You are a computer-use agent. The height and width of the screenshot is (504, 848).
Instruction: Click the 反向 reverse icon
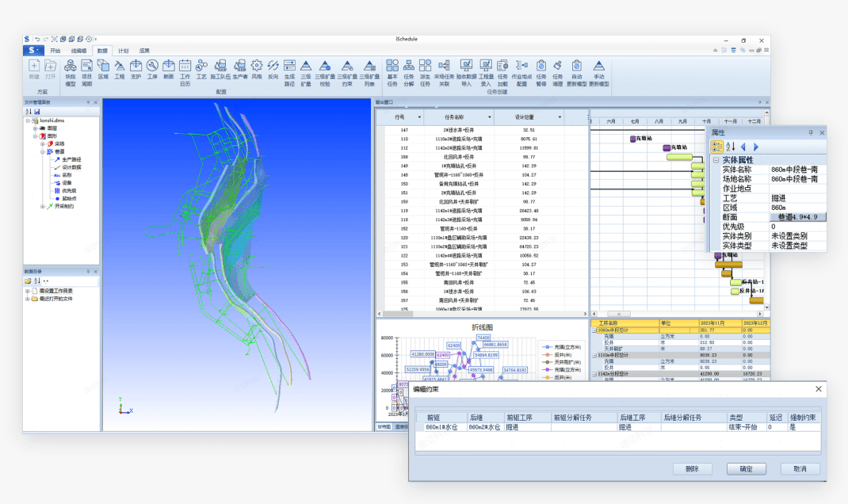pos(273,70)
